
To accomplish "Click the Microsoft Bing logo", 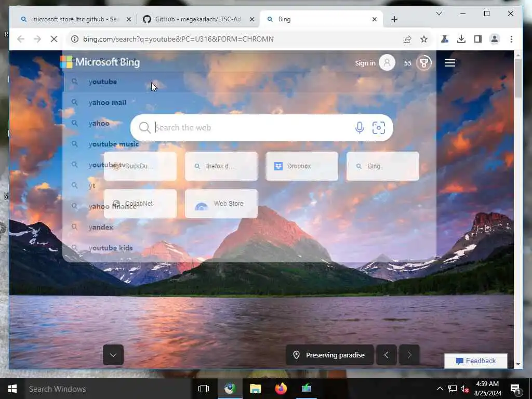I will coord(100,62).
